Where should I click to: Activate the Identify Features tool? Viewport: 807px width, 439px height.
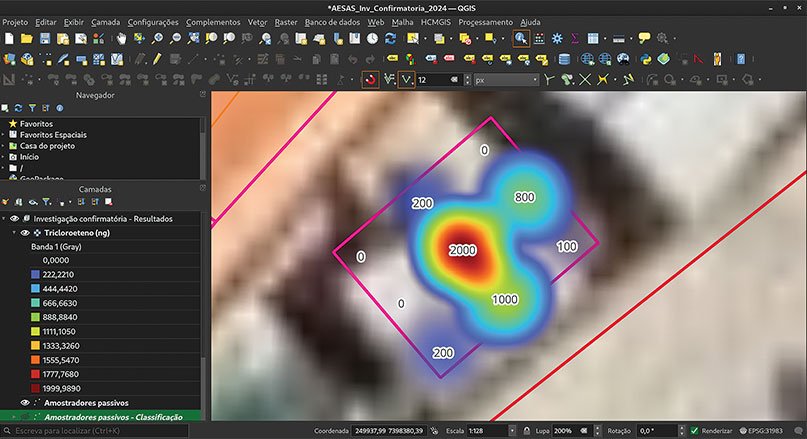pos(521,38)
